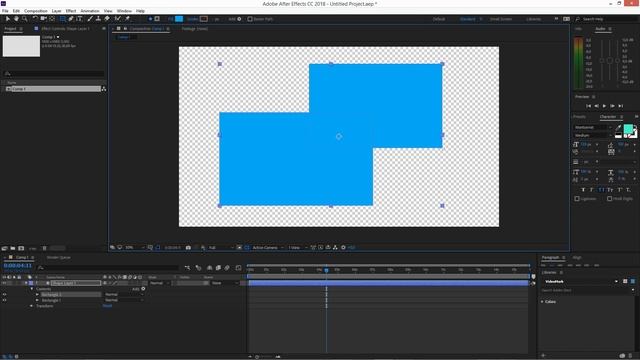The height and width of the screenshot is (360, 640).
Task: Switch to the Effect Controls panel tab
Action: tap(65, 29)
